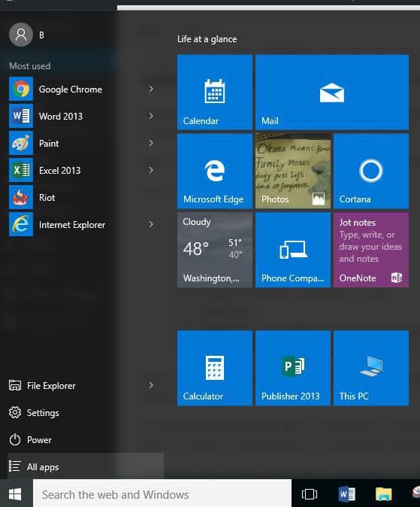The image size is (420, 507).
Task: Click the Search the web and Windows box
Action: pyautogui.click(x=162, y=494)
